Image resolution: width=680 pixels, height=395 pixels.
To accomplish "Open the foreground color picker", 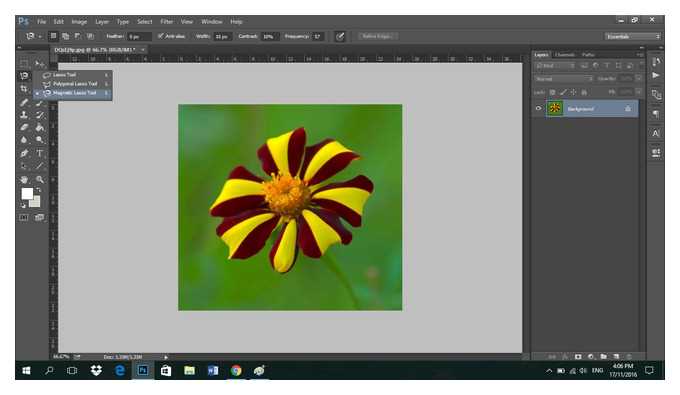I will click(x=26, y=193).
